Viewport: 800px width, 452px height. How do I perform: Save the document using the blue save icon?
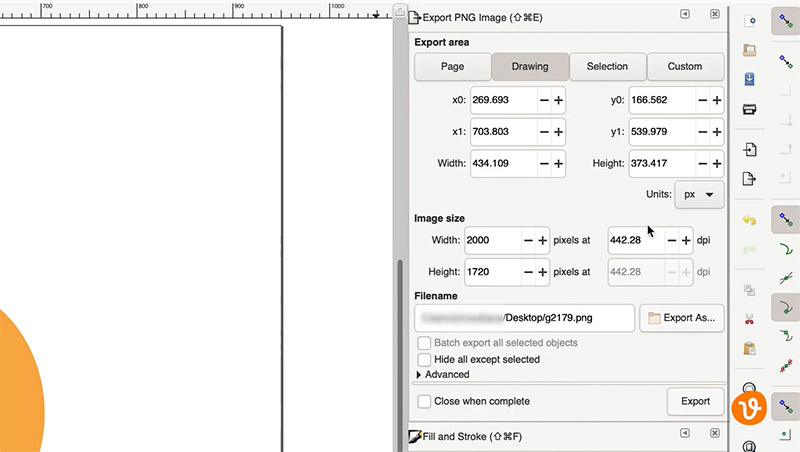[749, 79]
